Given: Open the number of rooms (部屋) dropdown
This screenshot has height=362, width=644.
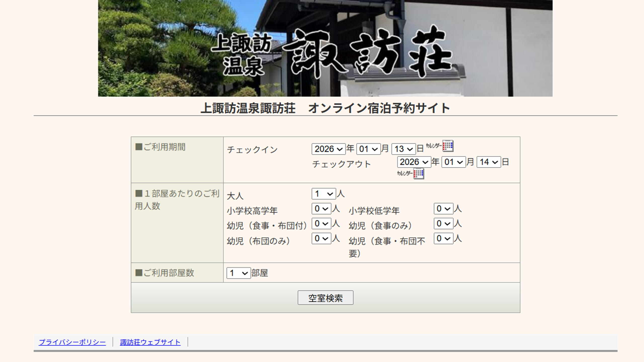Looking at the screenshot, I should click(238, 273).
